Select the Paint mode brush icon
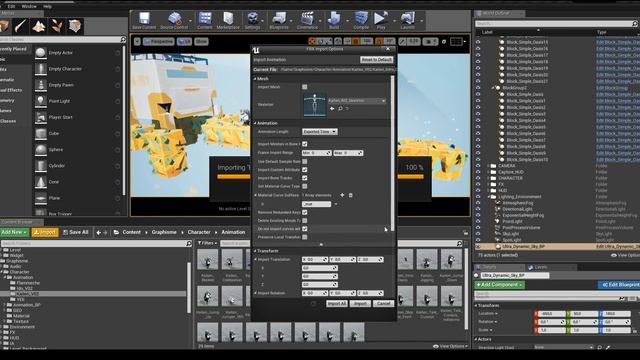Screen dimensions: 640x360 coord(20,26)
